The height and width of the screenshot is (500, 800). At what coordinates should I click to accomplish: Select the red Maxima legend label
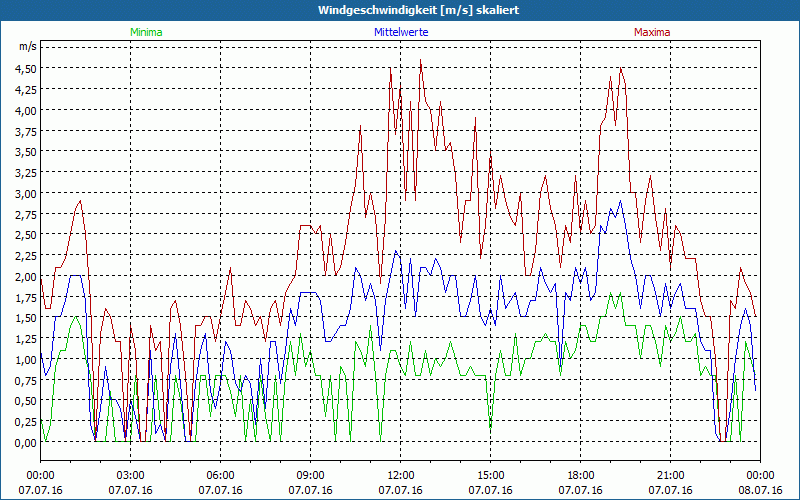[652, 32]
